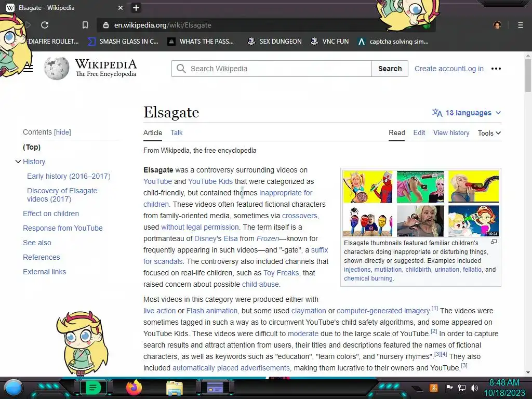The height and width of the screenshot is (399, 532).
Task: Open the claymation link
Action: [x=309, y=311]
